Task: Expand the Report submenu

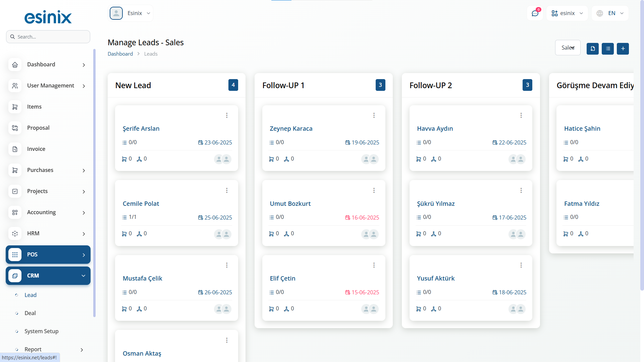Action: [82, 350]
